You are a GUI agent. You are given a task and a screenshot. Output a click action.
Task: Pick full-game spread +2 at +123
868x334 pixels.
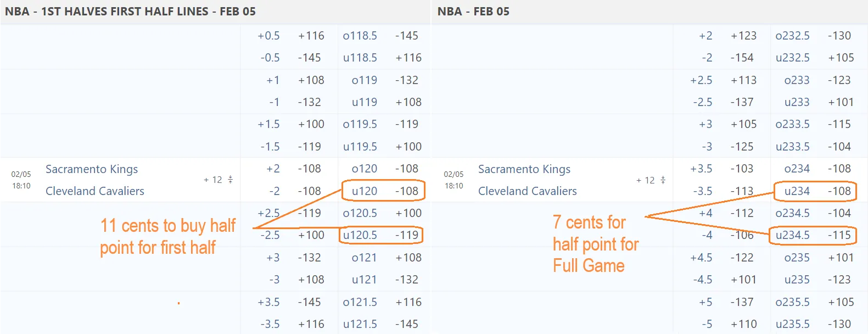click(x=723, y=36)
